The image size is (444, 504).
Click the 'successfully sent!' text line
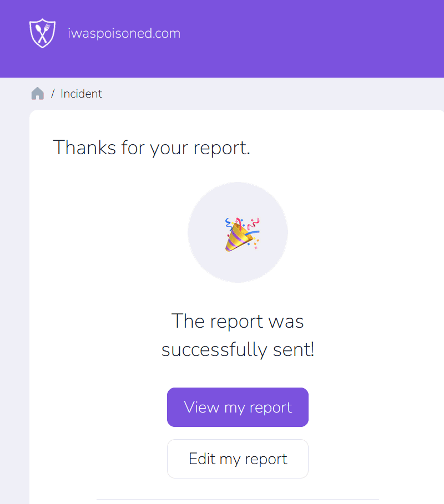[238, 350]
